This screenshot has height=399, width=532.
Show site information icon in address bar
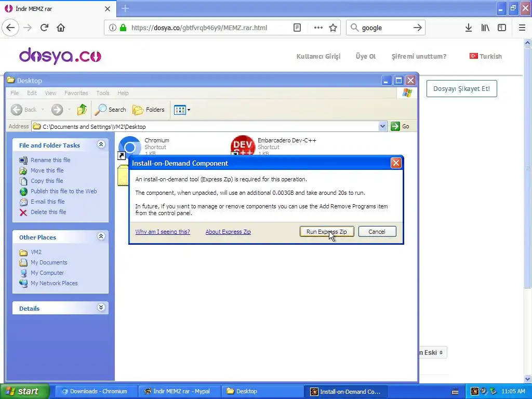tap(113, 28)
